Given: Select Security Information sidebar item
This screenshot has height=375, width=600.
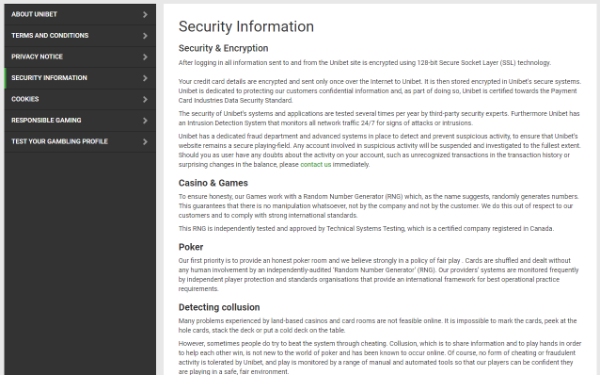Looking at the screenshot, I should tap(80, 78).
